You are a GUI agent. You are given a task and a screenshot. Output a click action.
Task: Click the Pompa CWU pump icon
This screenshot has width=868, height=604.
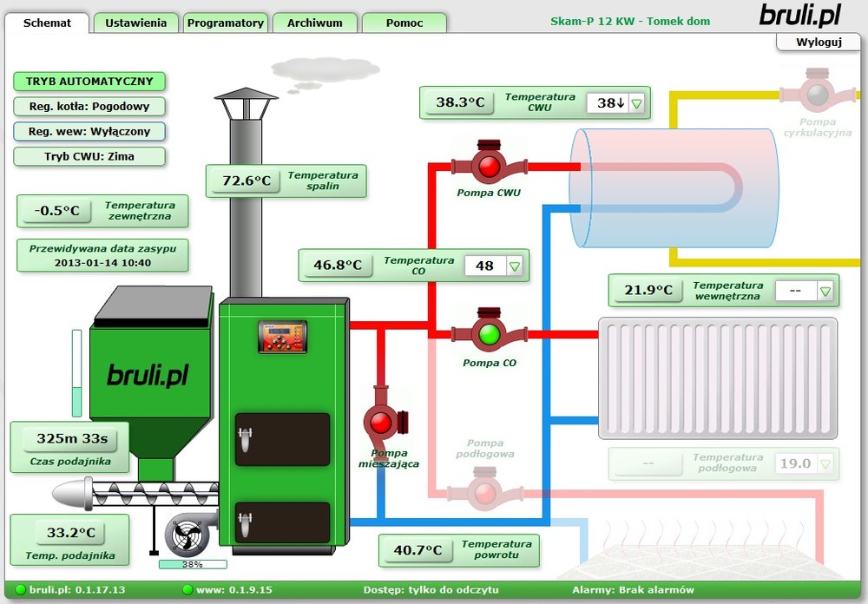[x=490, y=165]
